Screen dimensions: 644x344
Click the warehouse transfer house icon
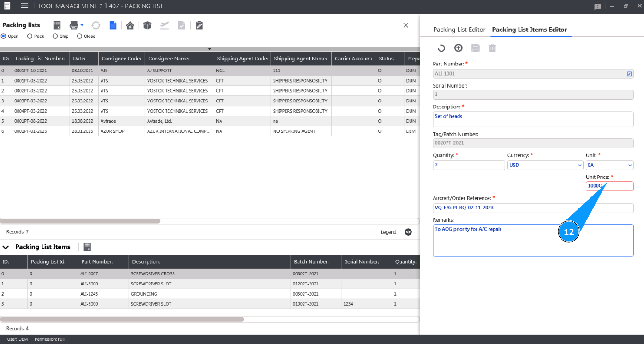point(130,25)
